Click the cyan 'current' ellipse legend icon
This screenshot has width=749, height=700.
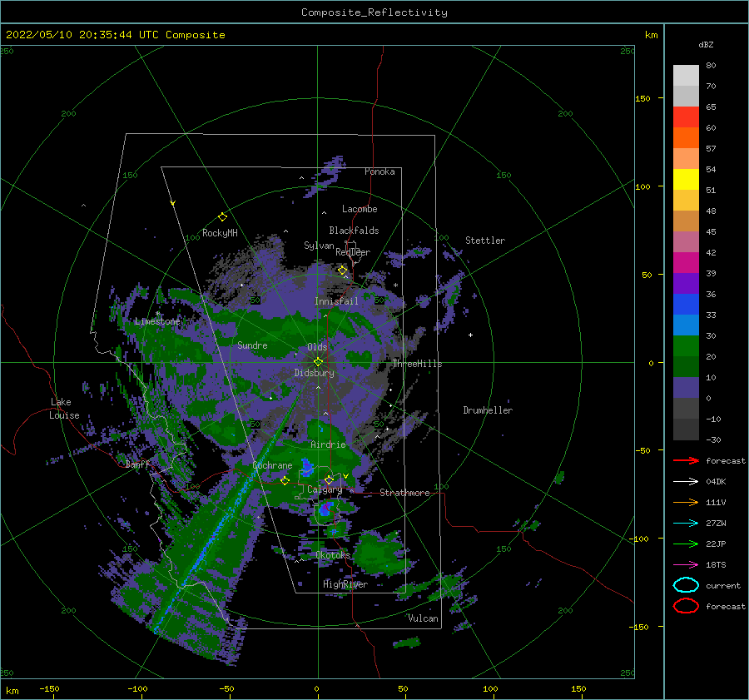[686, 585]
